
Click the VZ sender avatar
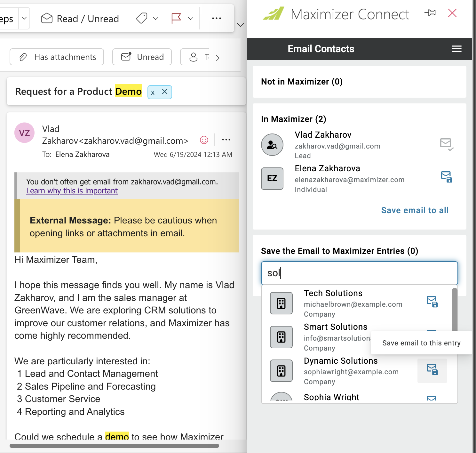click(25, 133)
